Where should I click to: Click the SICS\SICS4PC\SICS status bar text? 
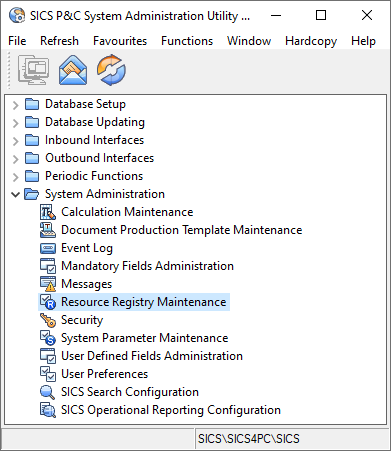point(249,439)
